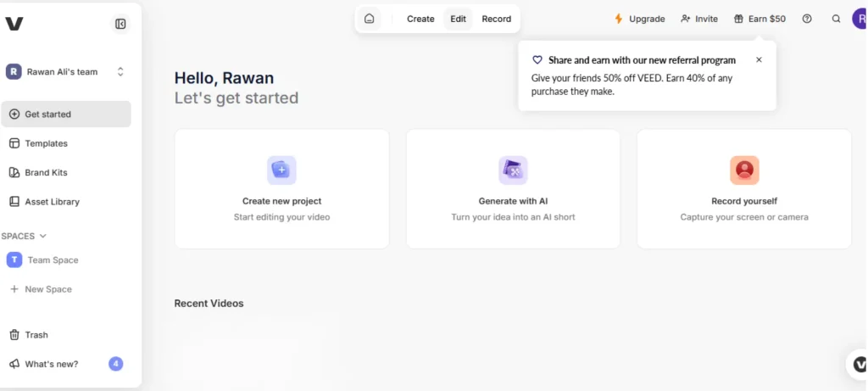Dismiss the referral program popup
Image resolution: width=868 pixels, height=391 pixels.
[759, 60]
